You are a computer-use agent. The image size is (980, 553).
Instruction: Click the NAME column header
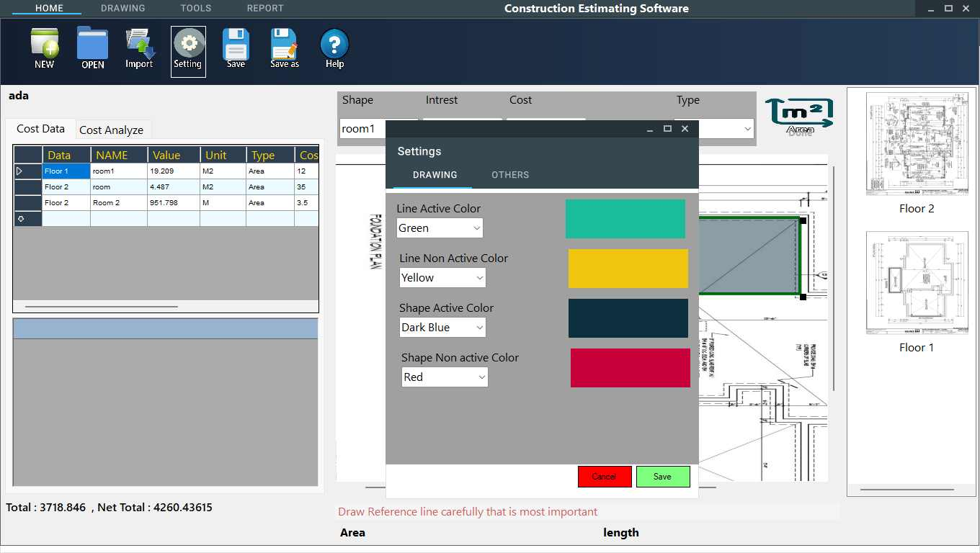click(119, 155)
